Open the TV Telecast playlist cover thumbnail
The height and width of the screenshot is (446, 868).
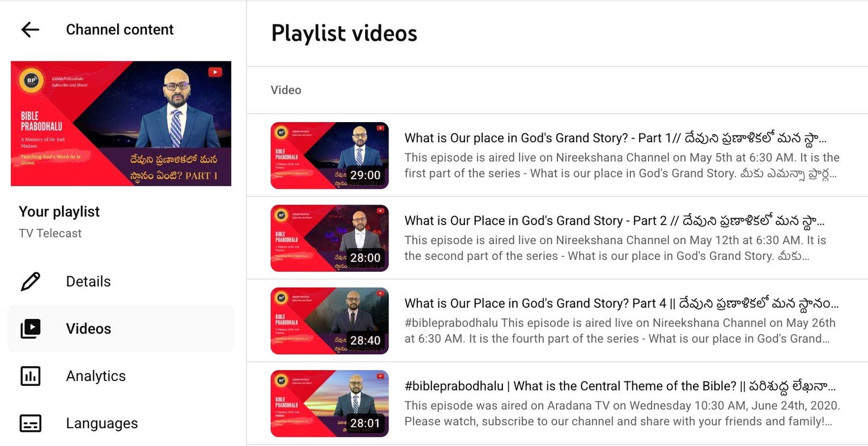coord(121,124)
